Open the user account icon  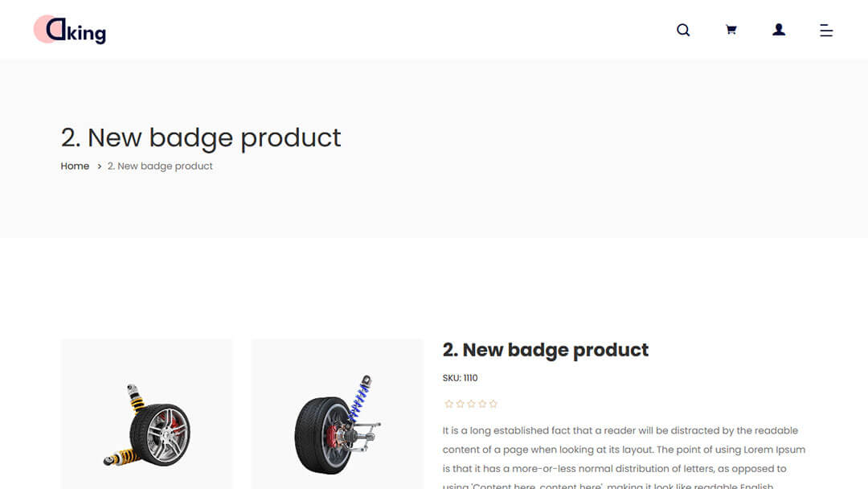pyautogui.click(x=778, y=30)
